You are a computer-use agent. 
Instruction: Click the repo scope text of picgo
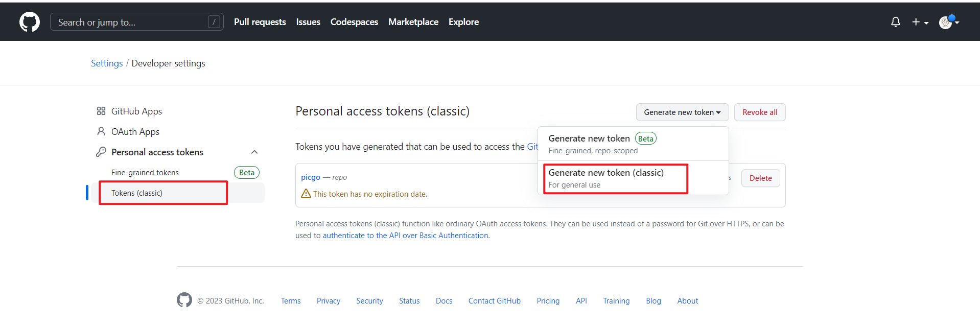(x=339, y=177)
